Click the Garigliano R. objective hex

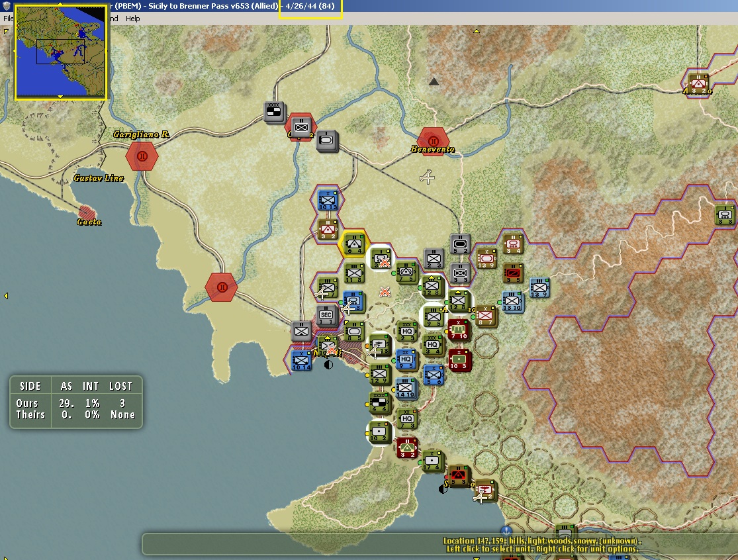[142, 156]
